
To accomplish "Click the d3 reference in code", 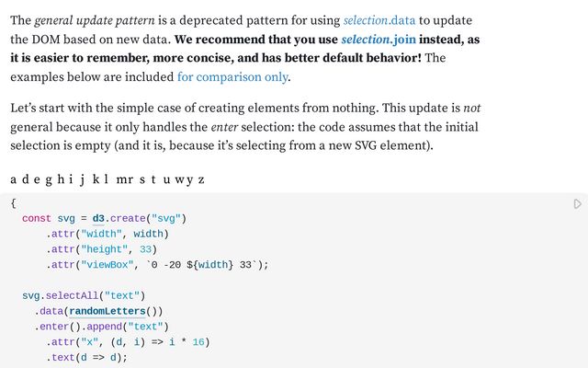I will tap(98, 219).
